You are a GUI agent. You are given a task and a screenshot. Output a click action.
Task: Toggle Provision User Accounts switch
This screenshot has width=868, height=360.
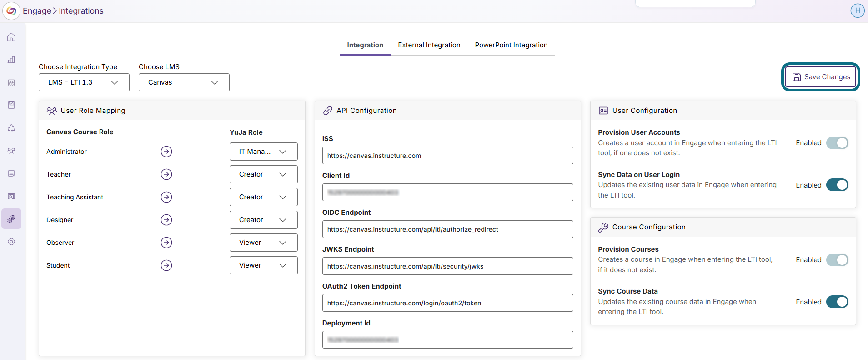[837, 143]
